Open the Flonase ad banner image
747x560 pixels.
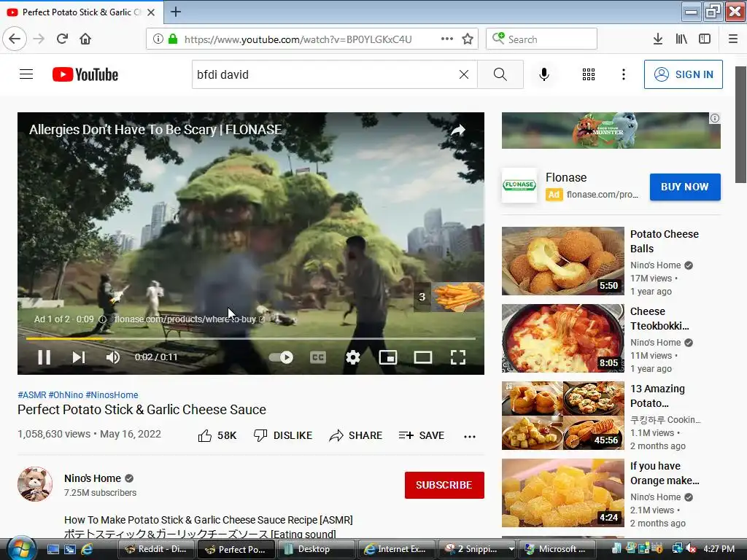[611, 131]
